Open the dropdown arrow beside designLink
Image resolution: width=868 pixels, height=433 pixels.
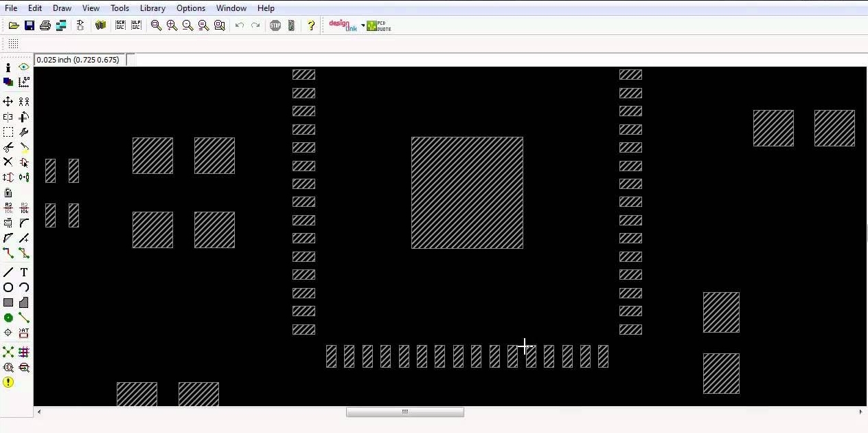coord(363,25)
